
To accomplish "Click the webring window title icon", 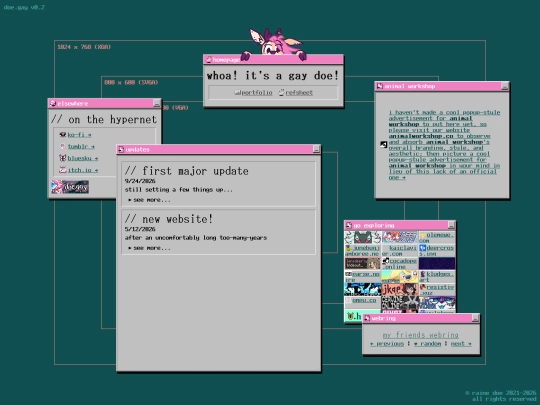I will [367, 318].
